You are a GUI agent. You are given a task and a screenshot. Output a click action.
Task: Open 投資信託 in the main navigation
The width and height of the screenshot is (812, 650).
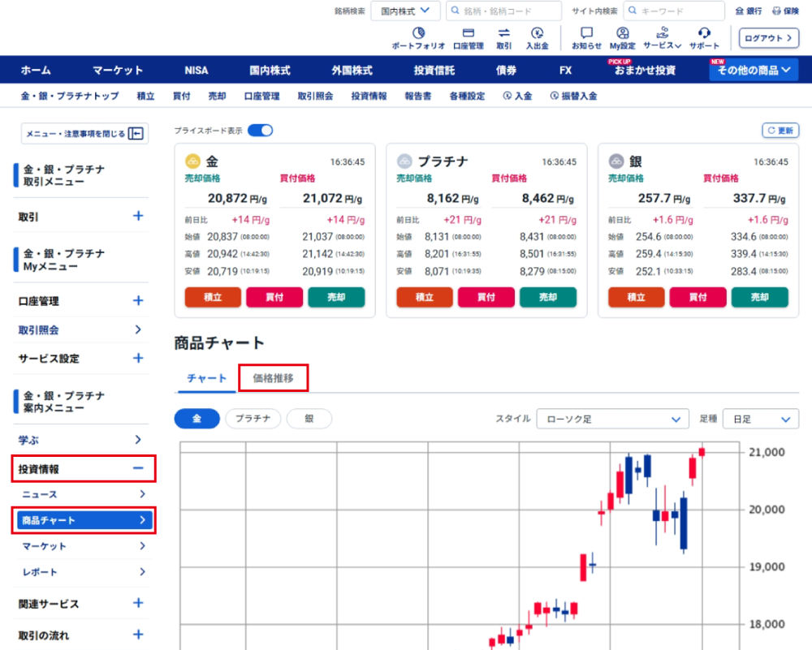[x=434, y=71]
